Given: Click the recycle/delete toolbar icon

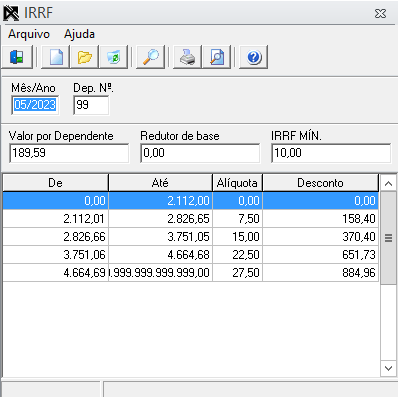Looking at the screenshot, I should coord(114,57).
